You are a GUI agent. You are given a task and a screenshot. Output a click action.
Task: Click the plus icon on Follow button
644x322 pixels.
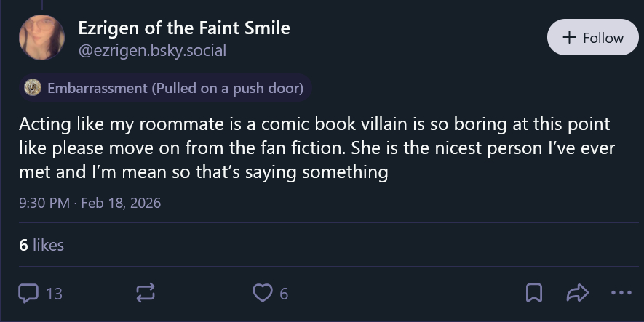pos(570,38)
